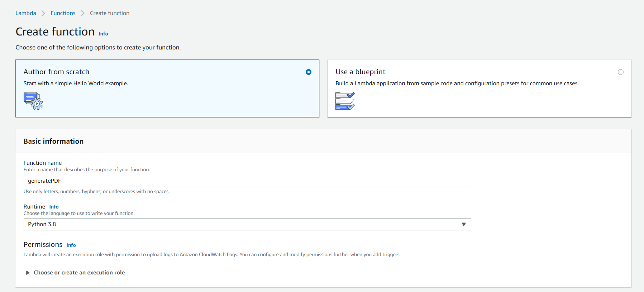Select the Author from scratch radio button
Screen dimensions: 644x292
click(309, 72)
